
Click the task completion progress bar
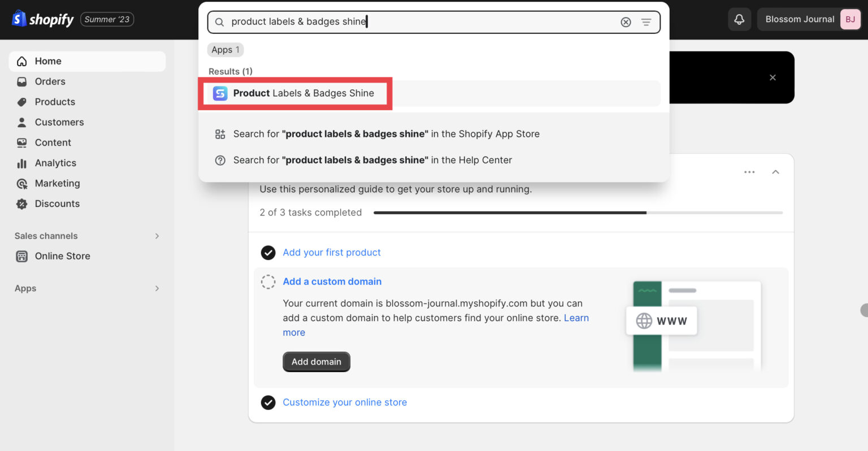point(578,213)
